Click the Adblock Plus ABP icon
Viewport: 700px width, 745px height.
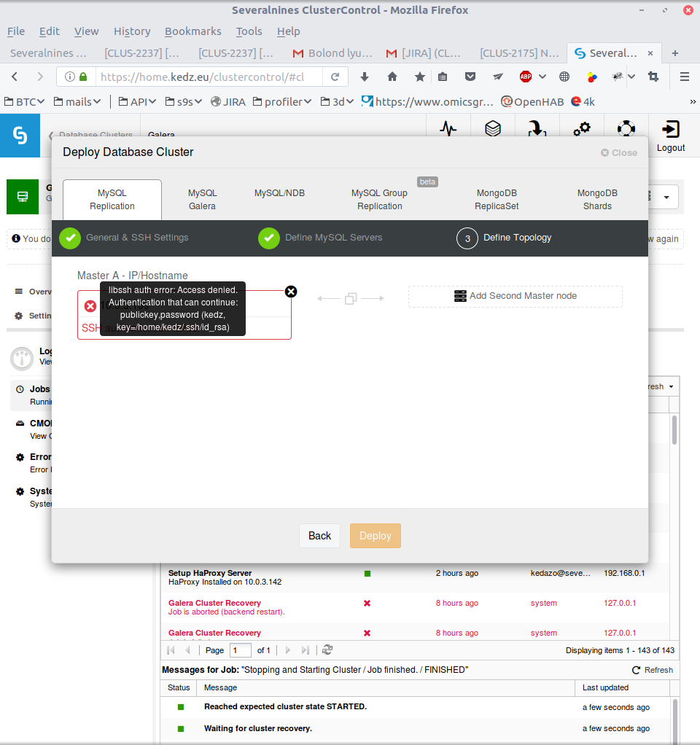(526, 77)
